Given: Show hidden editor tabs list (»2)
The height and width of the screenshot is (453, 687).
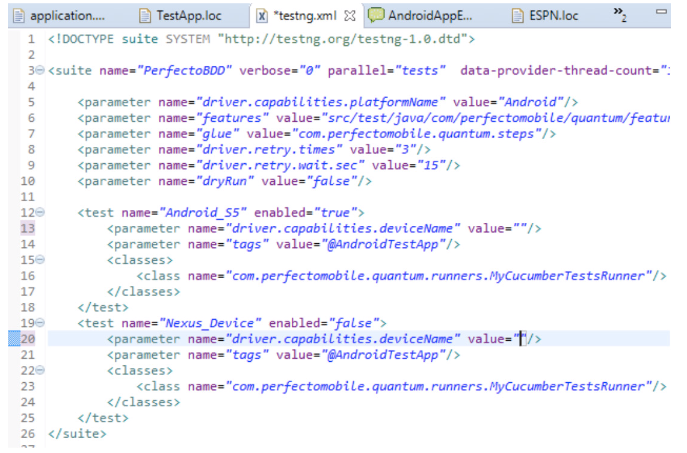Looking at the screenshot, I should coord(620,14).
